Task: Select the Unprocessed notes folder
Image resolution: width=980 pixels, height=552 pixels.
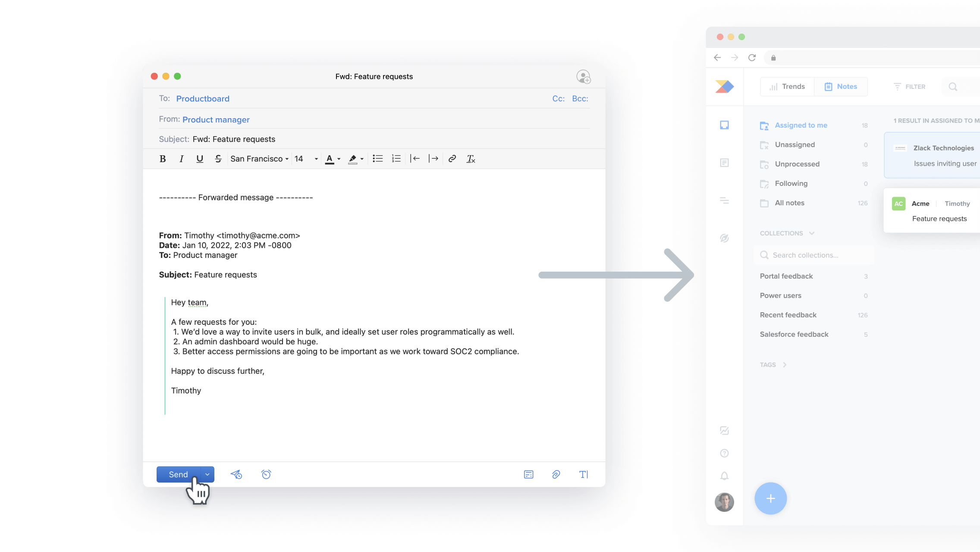Action: (814, 164)
